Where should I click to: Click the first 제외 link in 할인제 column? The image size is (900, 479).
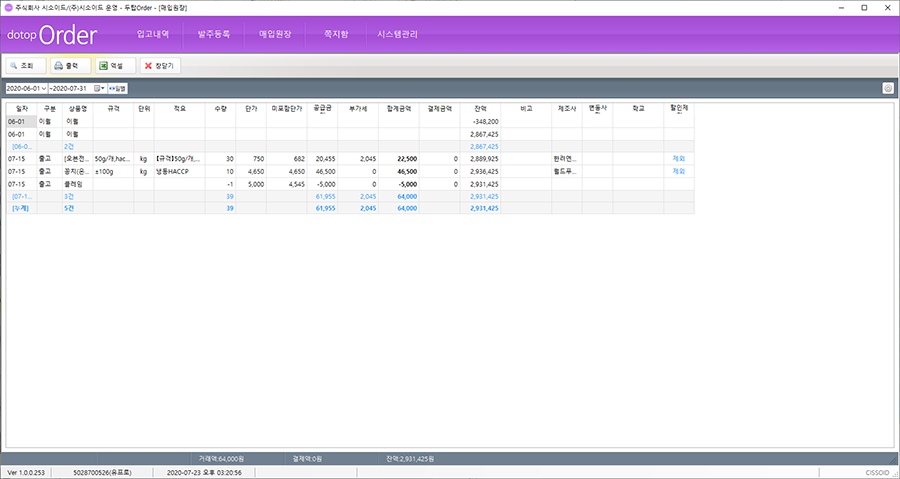(x=679, y=159)
